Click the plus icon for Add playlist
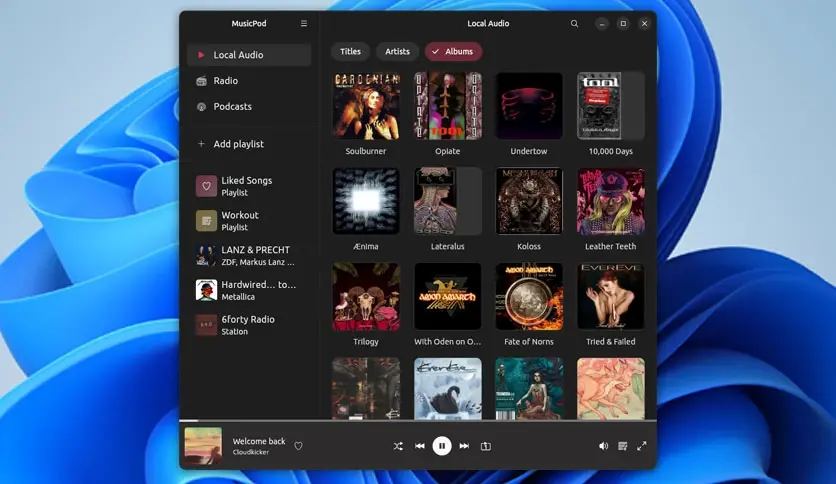Viewport: 836px width, 484px height. pyautogui.click(x=202, y=144)
